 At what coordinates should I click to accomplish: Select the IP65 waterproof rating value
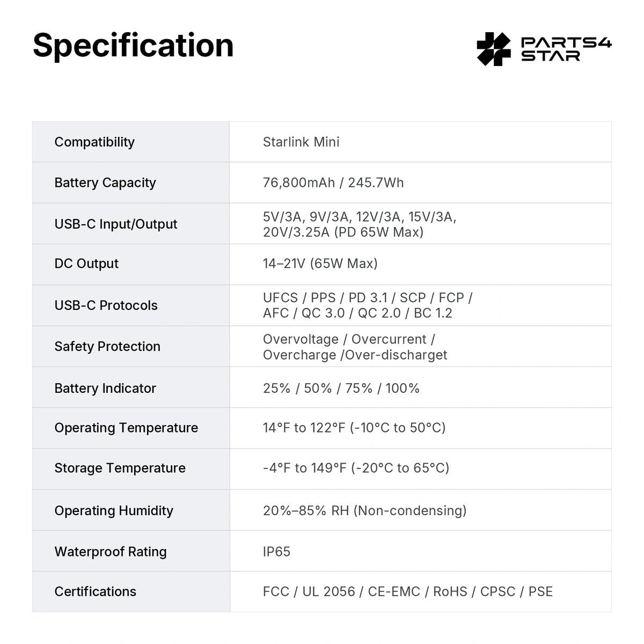(x=276, y=552)
